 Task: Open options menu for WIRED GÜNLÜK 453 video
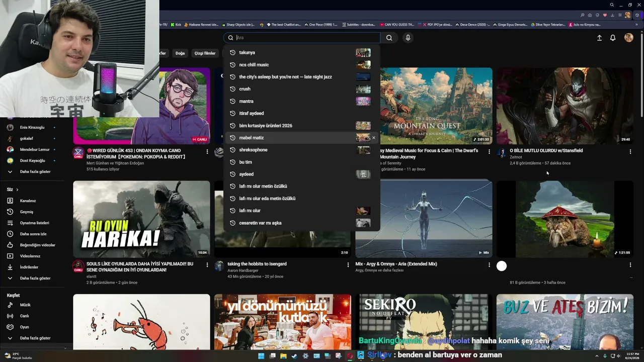click(207, 151)
